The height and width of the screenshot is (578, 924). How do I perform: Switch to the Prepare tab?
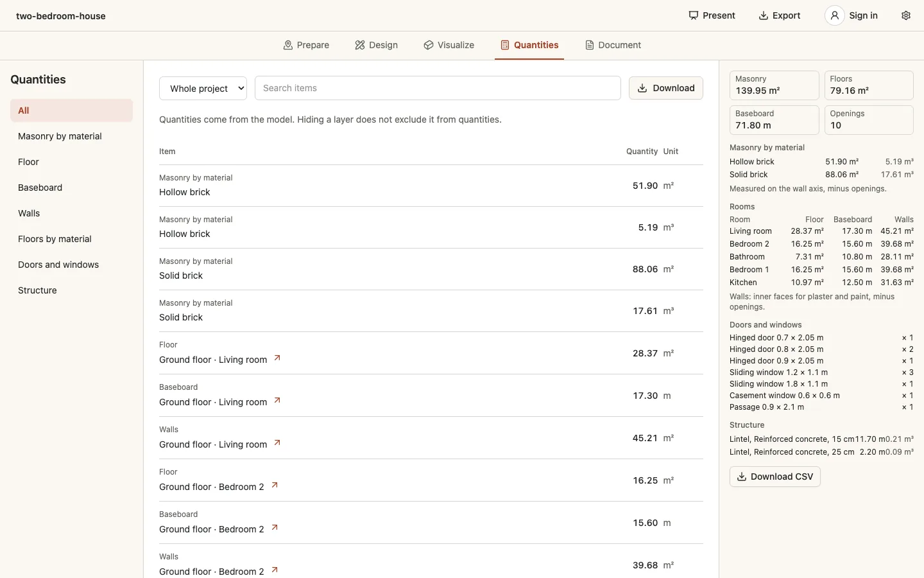coord(306,45)
